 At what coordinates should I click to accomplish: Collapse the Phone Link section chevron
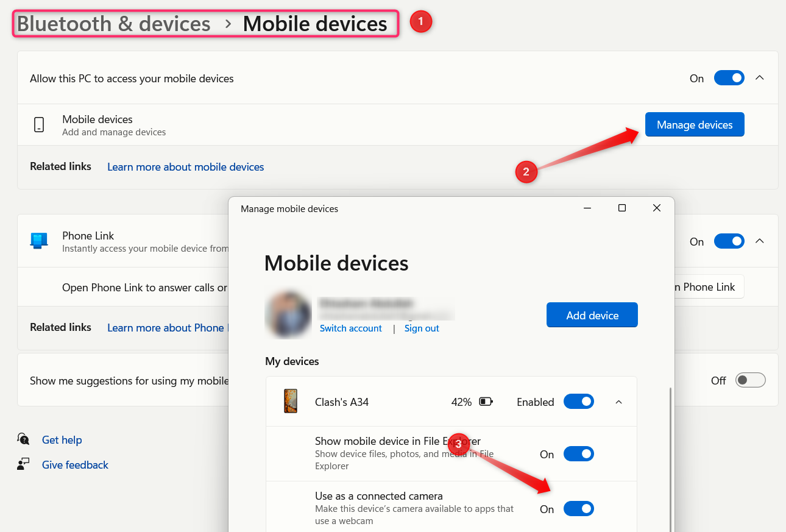760,241
